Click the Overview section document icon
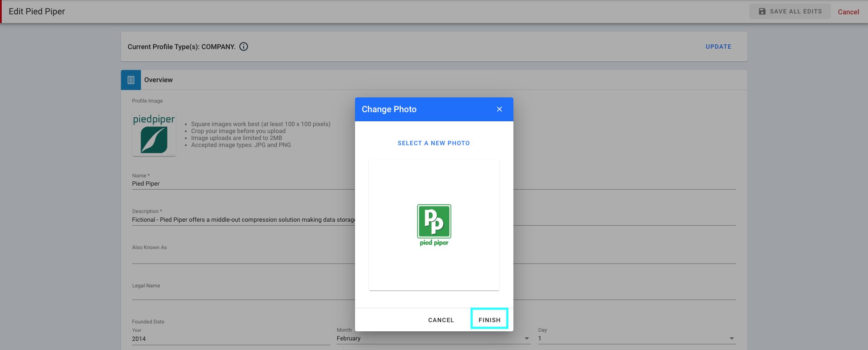Viewport: 868px width, 350px height. pyautogui.click(x=131, y=80)
